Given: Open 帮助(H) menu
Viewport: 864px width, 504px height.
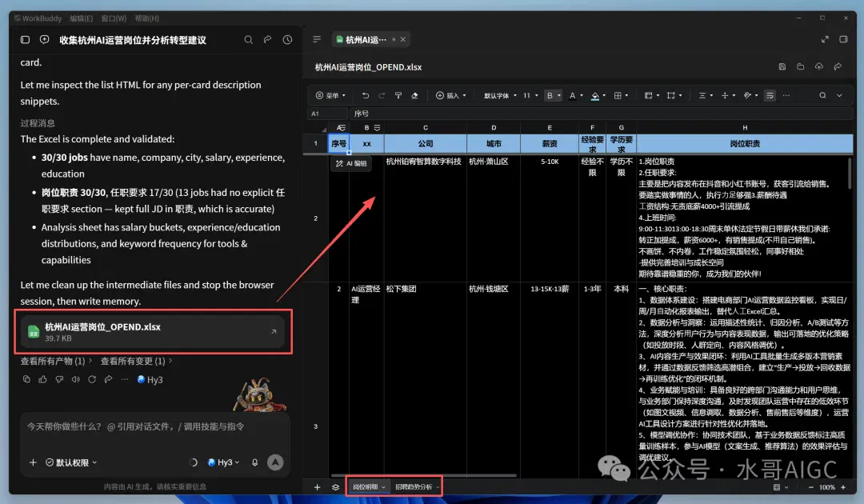Looking at the screenshot, I should pyautogui.click(x=146, y=18).
